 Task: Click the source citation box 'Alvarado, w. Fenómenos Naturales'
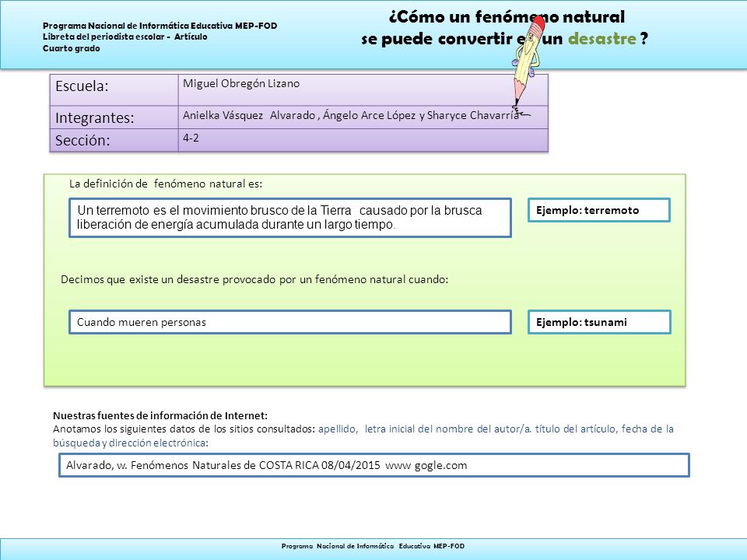coord(374,465)
